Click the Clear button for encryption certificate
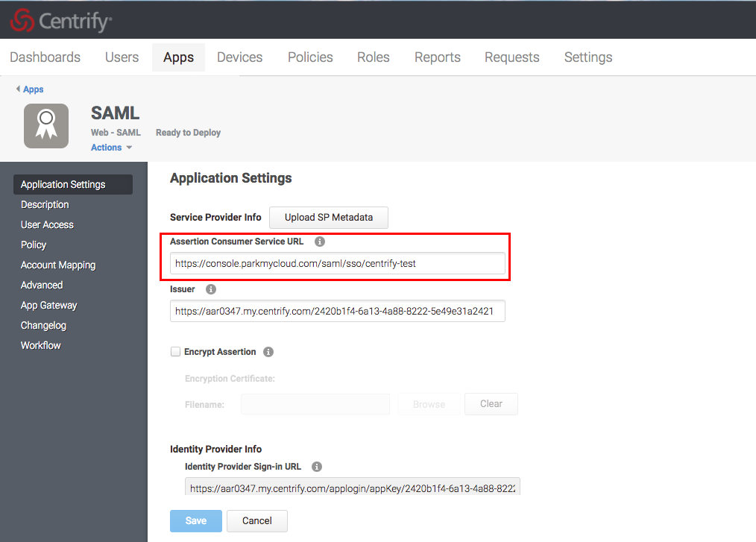Viewport: 756px width, 542px height. tap(491, 403)
